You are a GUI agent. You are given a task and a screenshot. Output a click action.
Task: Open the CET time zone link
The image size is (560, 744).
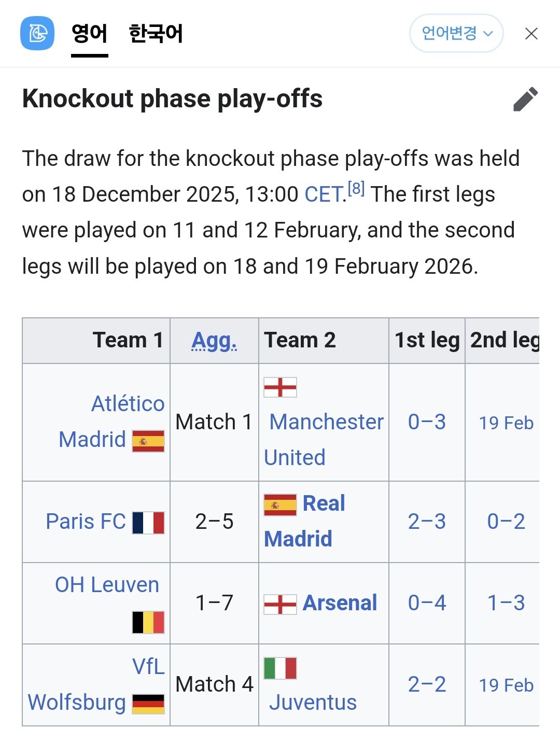click(x=324, y=194)
